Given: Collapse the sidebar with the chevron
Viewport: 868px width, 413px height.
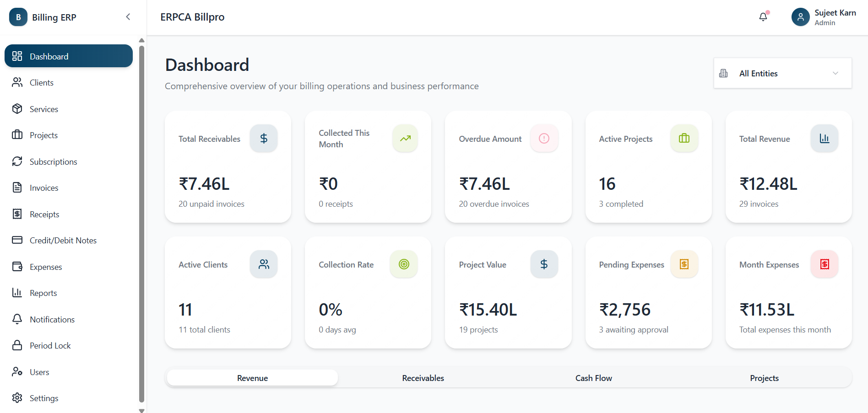Looking at the screenshot, I should pyautogui.click(x=127, y=16).
